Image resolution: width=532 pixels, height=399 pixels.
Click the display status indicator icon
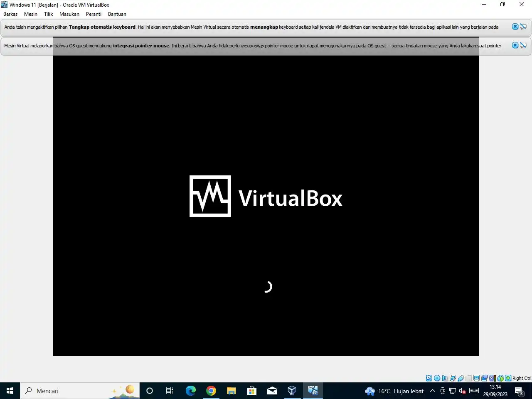click(x=476, y=378)
